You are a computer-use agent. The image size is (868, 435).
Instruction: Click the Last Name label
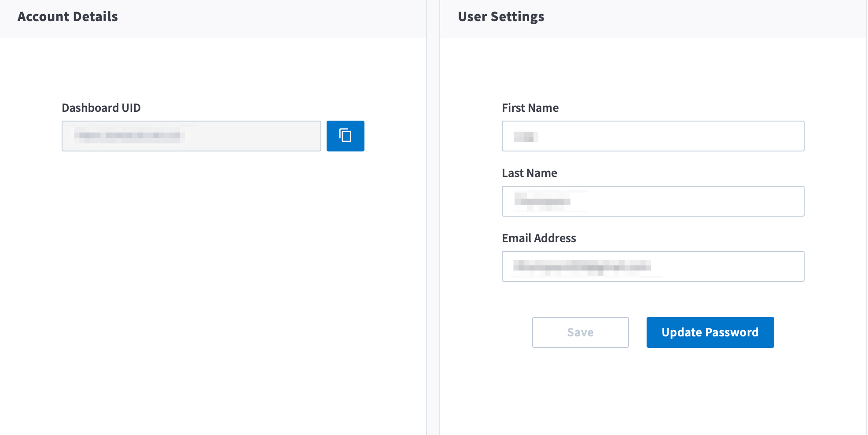pyautogui.click(x=530, y=173)
